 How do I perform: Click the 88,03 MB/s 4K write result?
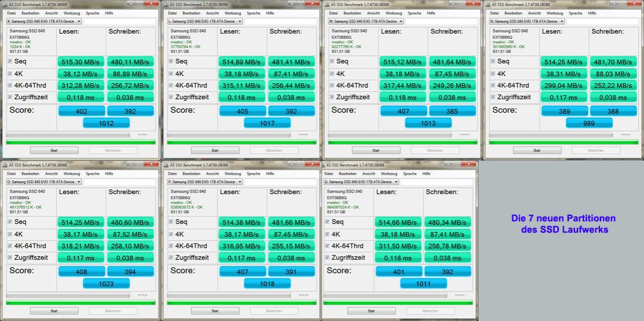[x=613, y=74]
